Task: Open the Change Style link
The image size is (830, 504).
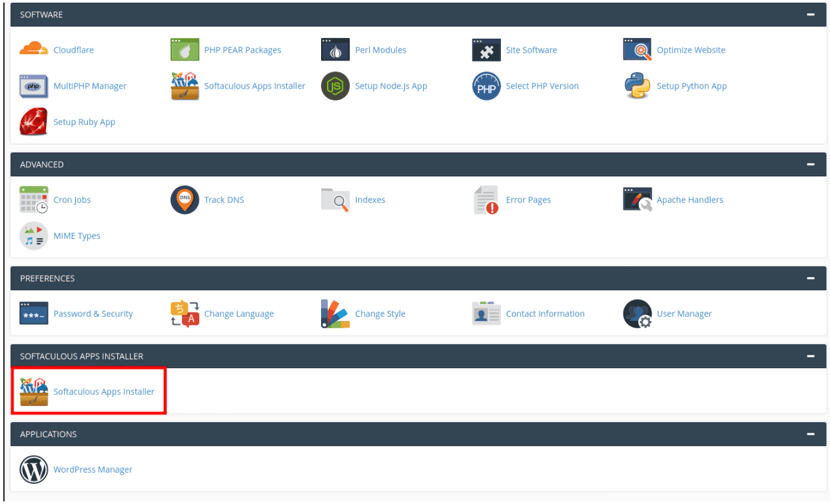Action: pyautogui.click(x=380, y=314)
